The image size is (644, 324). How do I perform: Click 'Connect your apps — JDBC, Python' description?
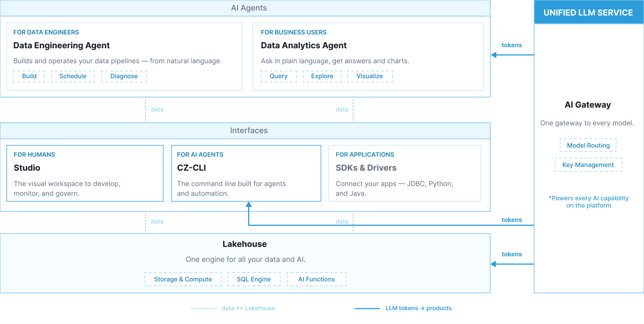(394, 189)
